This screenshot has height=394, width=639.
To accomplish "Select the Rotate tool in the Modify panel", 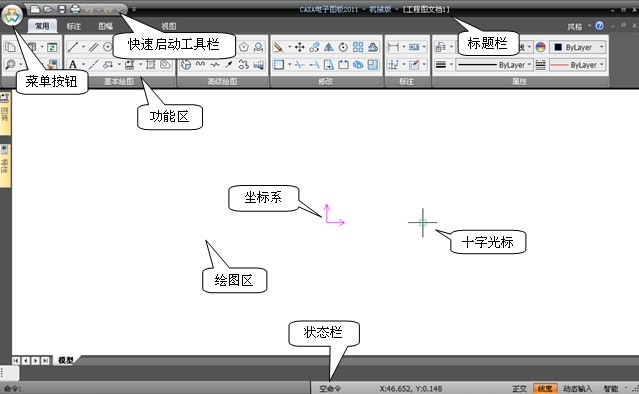I will (343, 47).
